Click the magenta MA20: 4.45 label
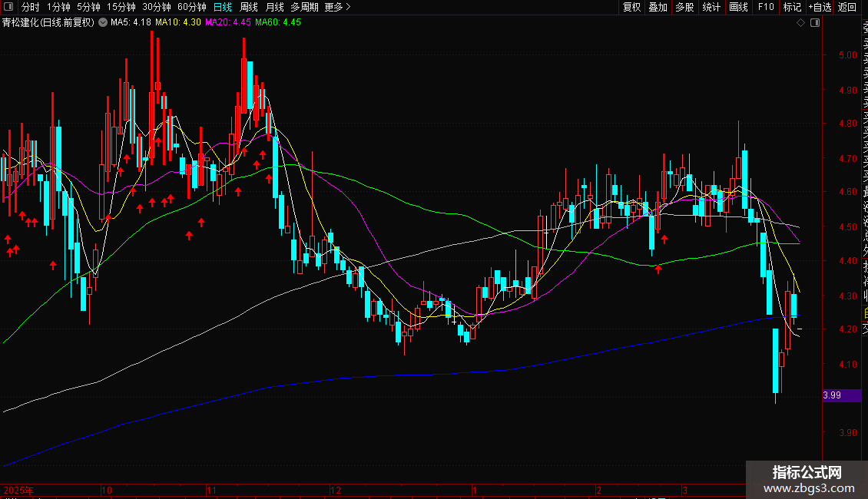 click(228, 22)
